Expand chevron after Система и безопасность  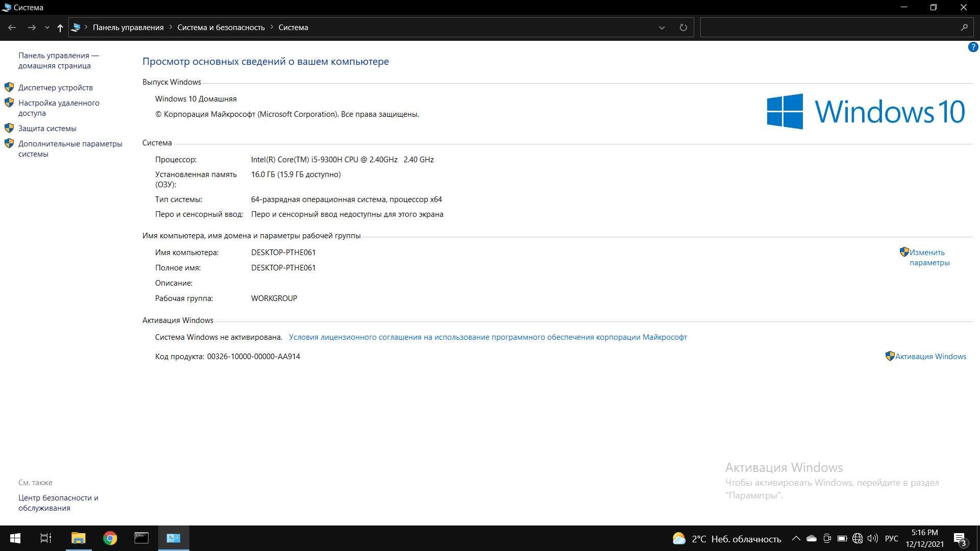272,27
